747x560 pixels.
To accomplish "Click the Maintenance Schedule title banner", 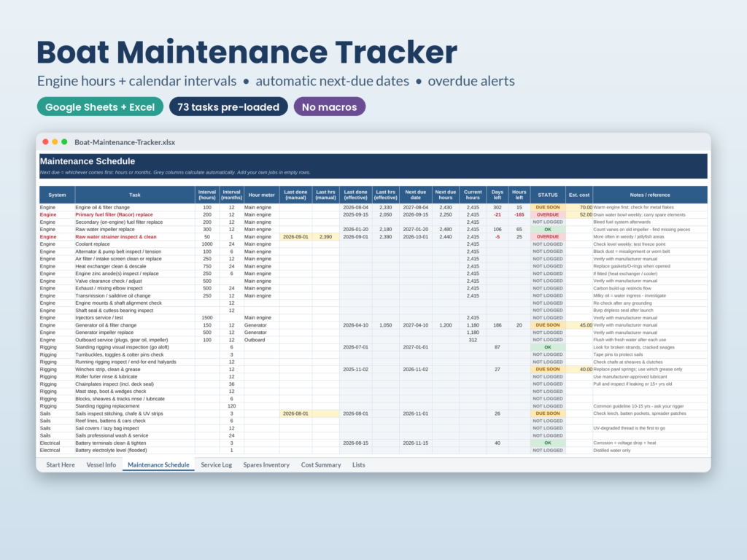I will tap(373, 166).
